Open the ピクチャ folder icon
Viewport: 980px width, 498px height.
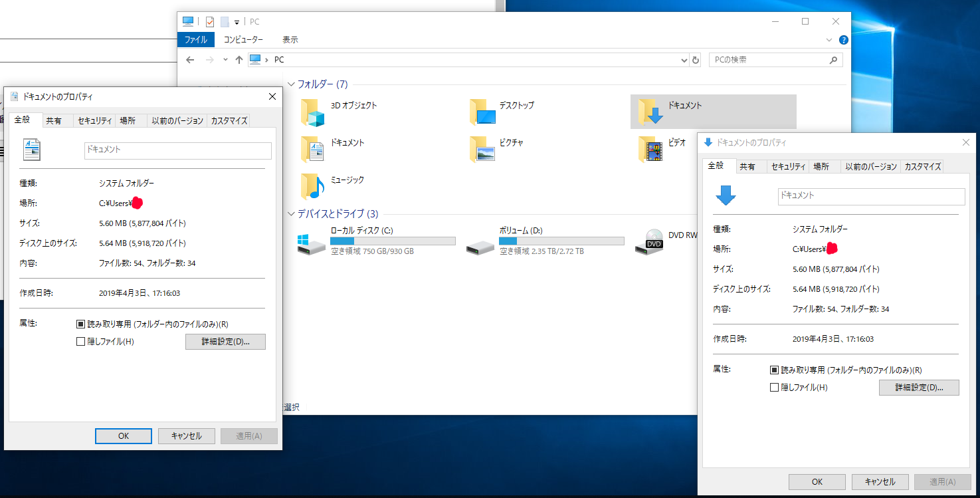pyautogui.click(x=482, y=150)
